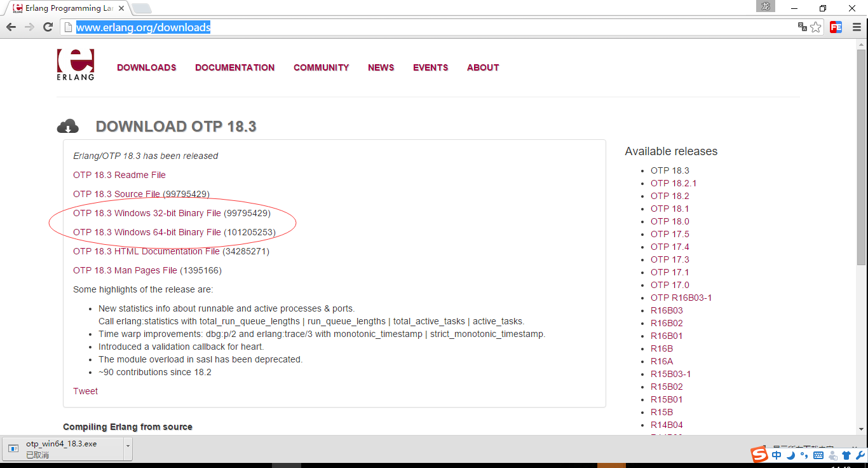Open the Chrome hamburger menu
The height and width of the screenshot is (468, 868).
(855, 27)
